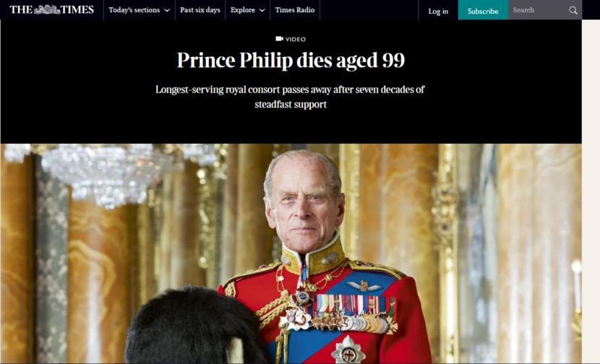Expand the Today's sections chevron

(167, 10)
